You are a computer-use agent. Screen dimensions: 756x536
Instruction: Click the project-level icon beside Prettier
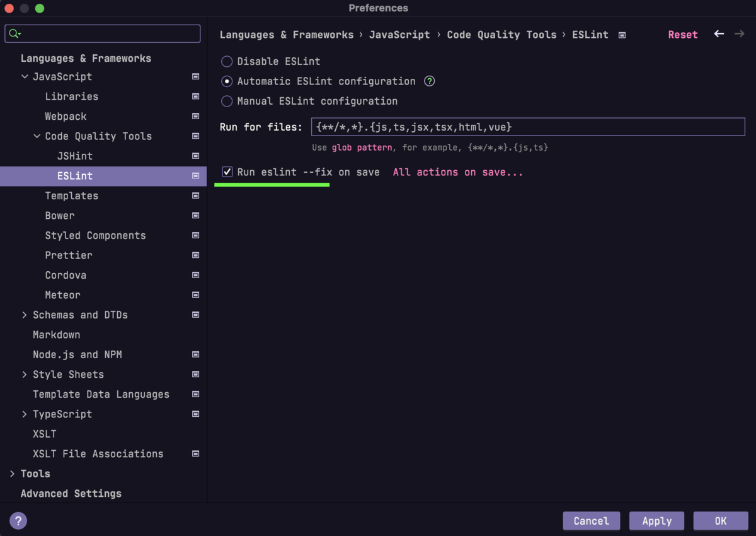point(196,255)
